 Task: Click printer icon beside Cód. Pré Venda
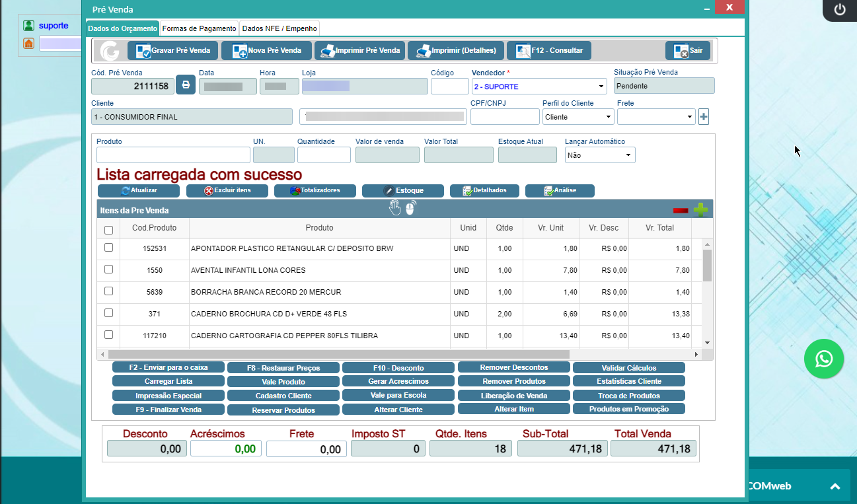tap(186, 85)
